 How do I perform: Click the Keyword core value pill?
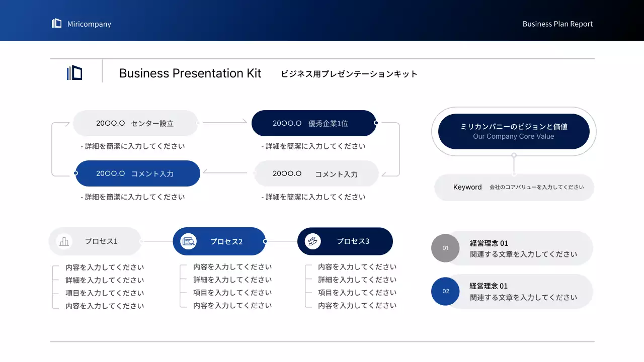pyautogui.click(x=514, y=187)
